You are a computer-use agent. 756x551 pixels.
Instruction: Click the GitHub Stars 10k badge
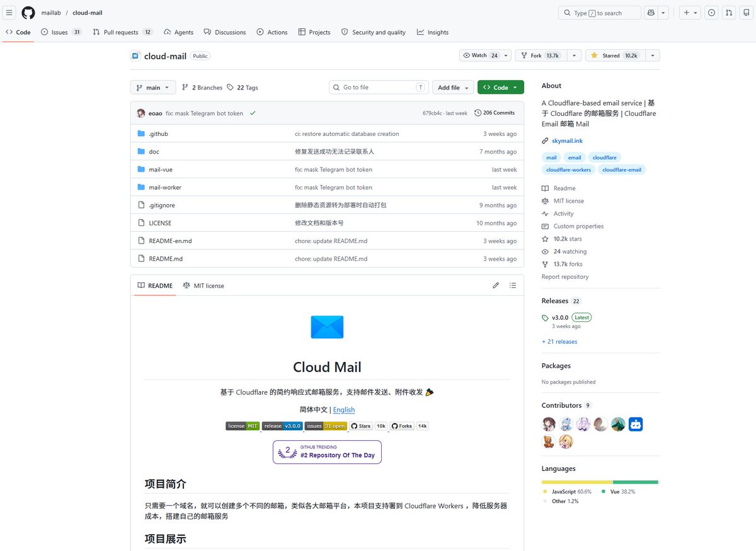pos(368,426)
